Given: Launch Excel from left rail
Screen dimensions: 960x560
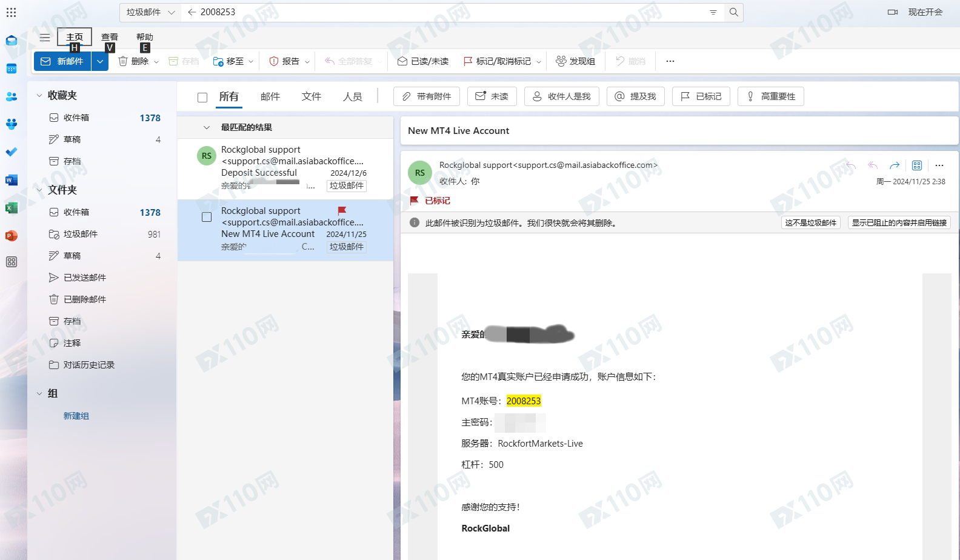Looking at the screenshot, I should (x=11, y=208).
